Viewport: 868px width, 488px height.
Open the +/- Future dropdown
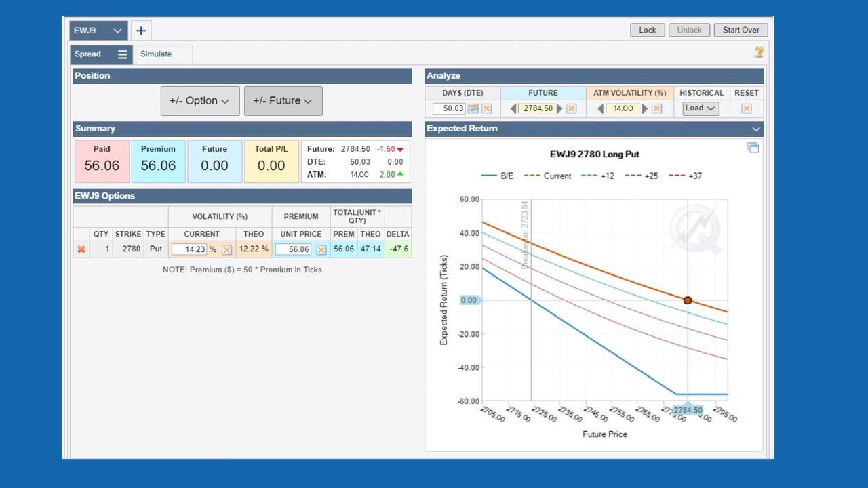pyautogui.click(x=283, y=101)
